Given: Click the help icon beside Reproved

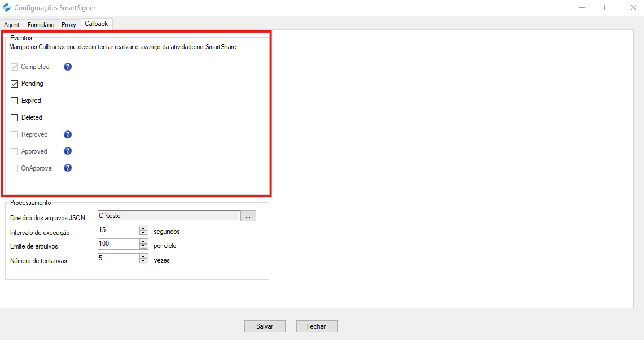Looking at the screenshot, I should (68, 134).
